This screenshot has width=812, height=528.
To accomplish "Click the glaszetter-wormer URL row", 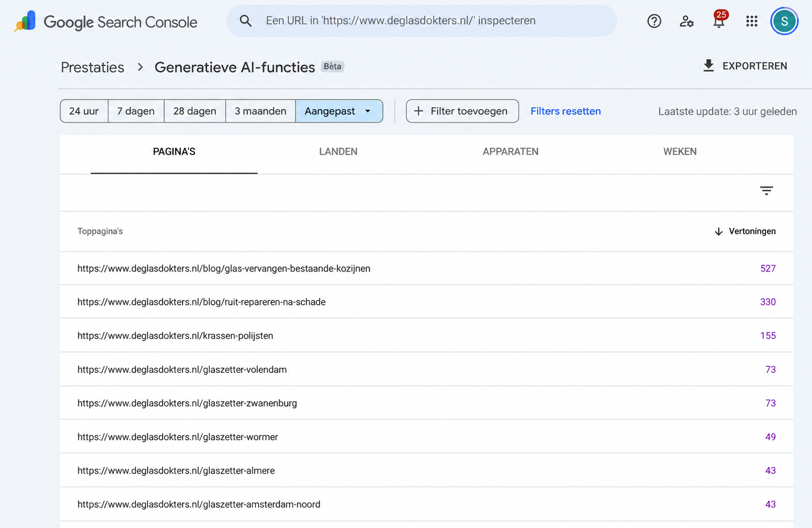I will click(x=427, y=437).
